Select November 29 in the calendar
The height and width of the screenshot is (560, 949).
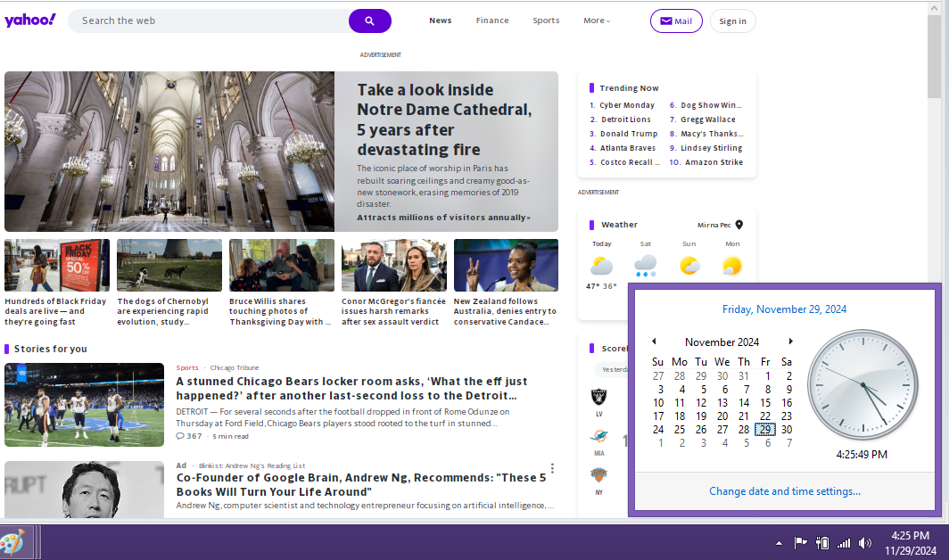click(765, 429)
